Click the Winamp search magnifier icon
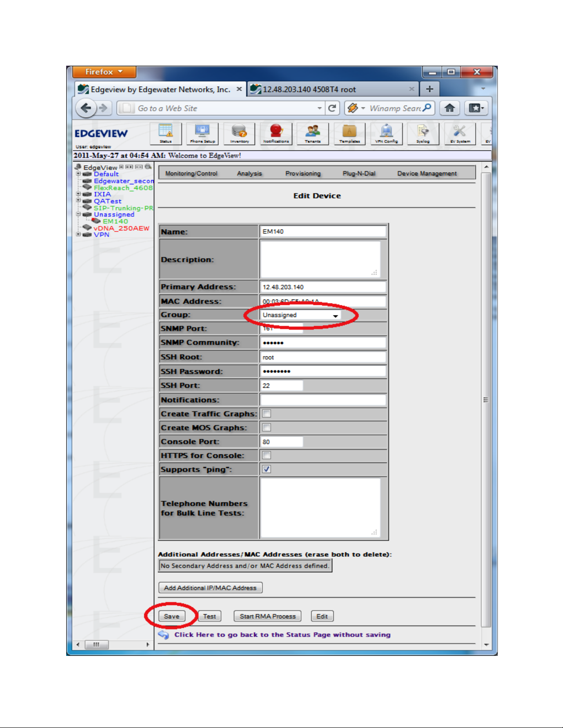This screenshot has width=563, height=728. [427, 108]
